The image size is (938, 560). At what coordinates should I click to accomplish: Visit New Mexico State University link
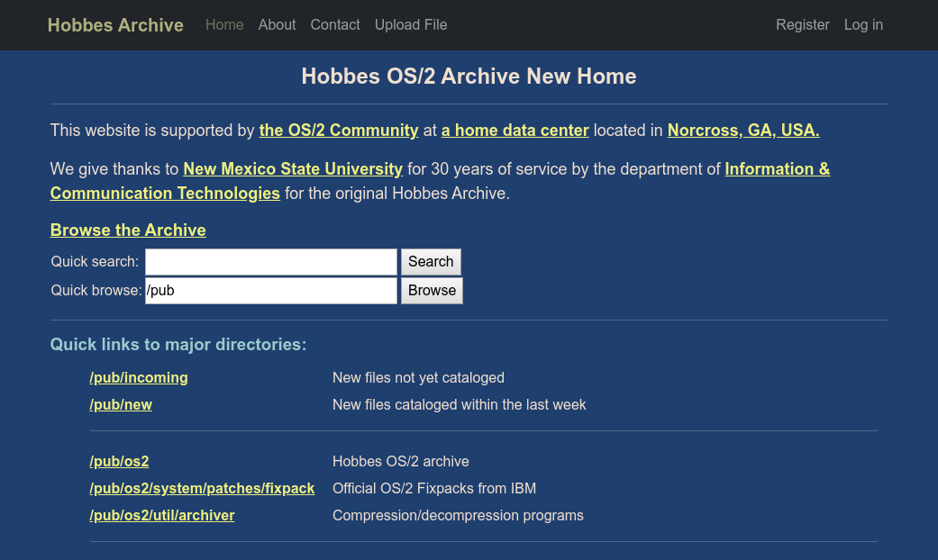293,169
